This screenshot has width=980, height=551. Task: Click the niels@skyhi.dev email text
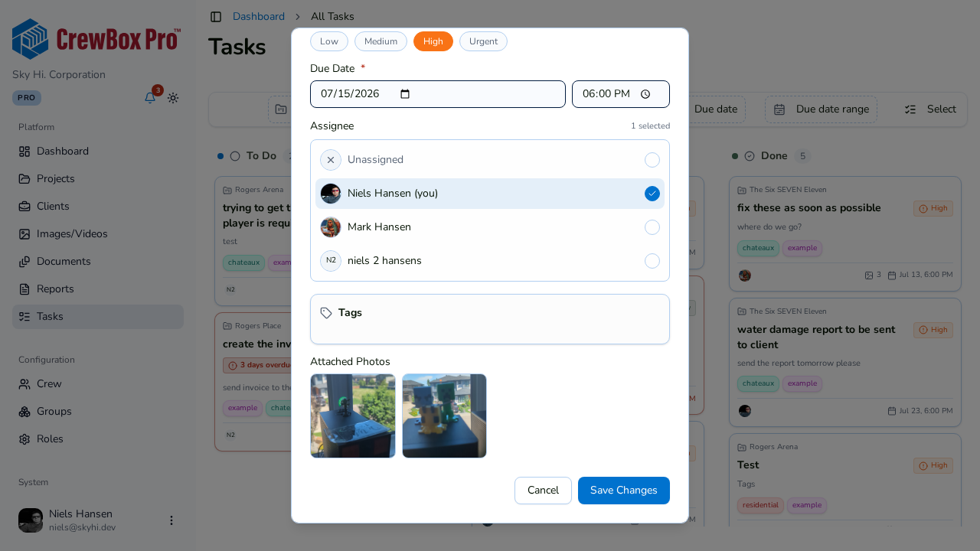pyautogui.click(x=82, y=528)
